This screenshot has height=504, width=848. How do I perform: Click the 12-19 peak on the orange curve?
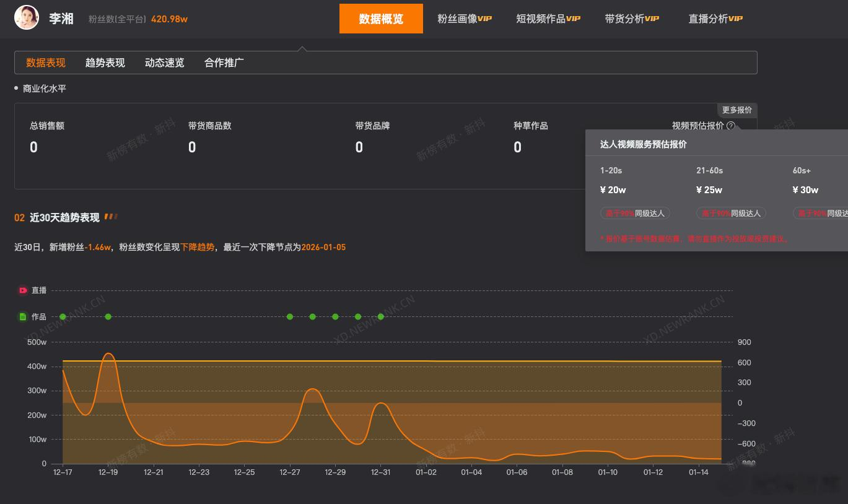click(x=108, y=354)
